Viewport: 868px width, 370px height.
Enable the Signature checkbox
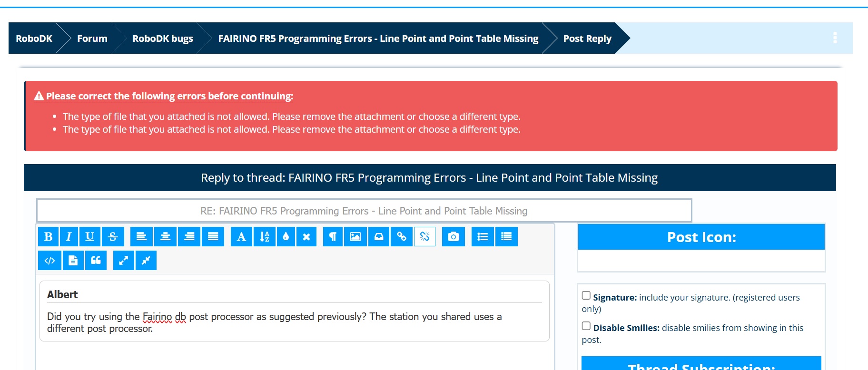[586, 296]
